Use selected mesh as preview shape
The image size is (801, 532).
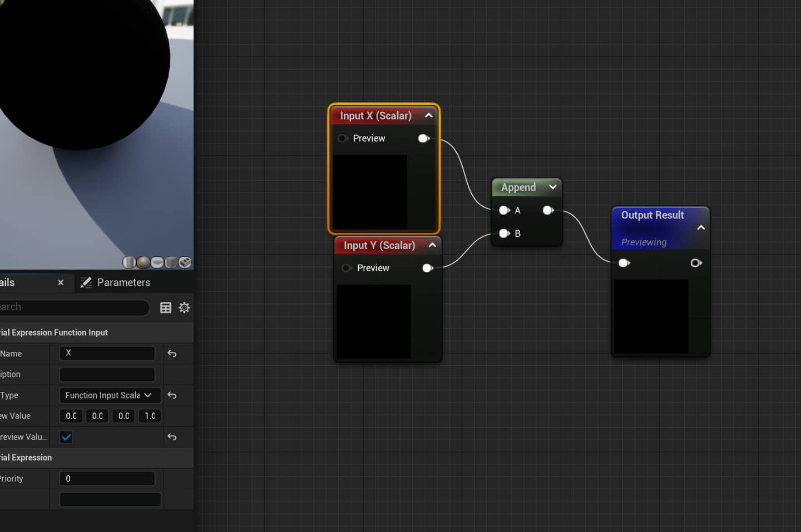[x=185, y=262]
